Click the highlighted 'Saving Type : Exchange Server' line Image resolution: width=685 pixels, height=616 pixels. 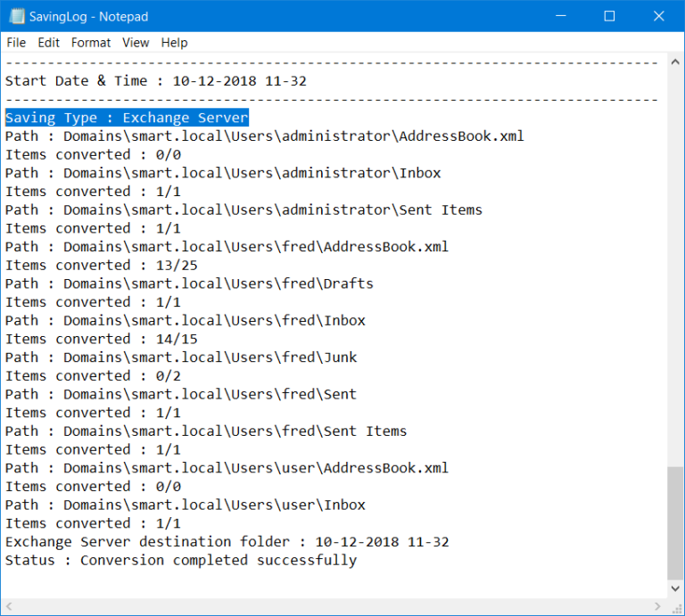click(x=128, y=118)
